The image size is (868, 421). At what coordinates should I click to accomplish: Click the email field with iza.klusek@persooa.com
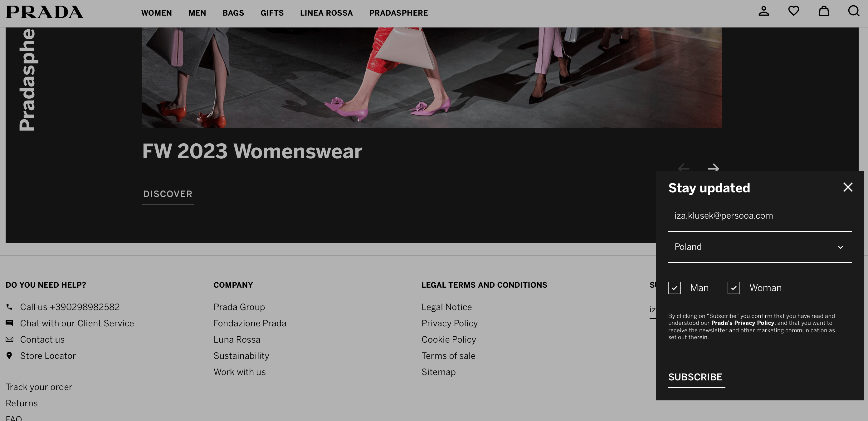tap(759, 216)
